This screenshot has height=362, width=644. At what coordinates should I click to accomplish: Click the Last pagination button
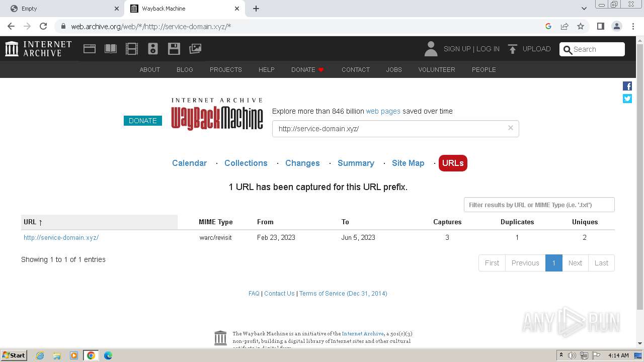[601, 263]
